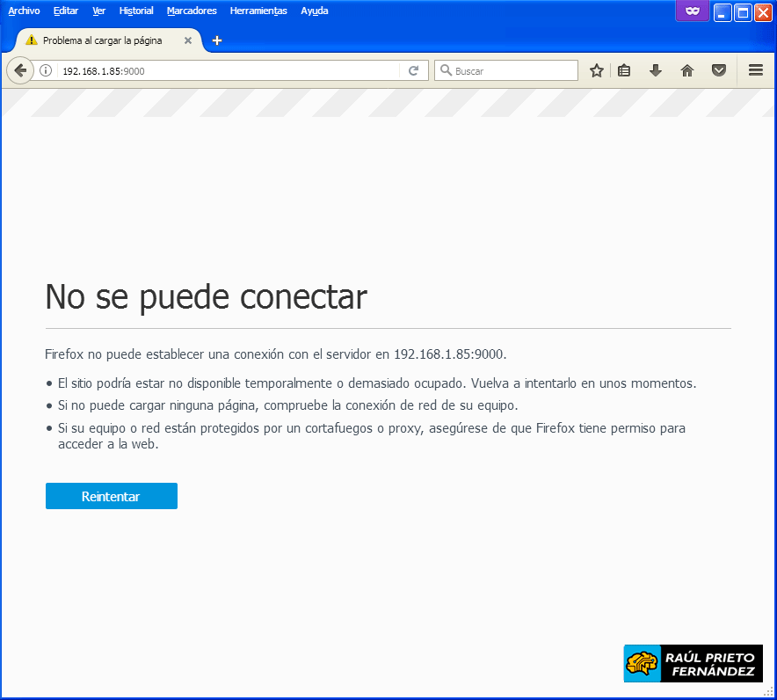Click the Reintentar button

[x=111, y=496]
